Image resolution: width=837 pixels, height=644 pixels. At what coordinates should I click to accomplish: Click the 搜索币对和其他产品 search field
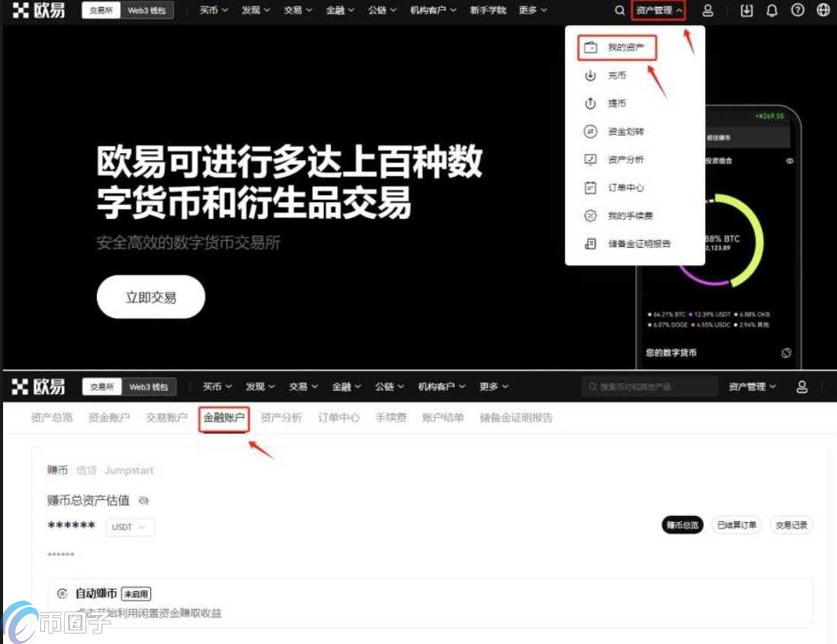pyautogui.click(x=648, y=386)
